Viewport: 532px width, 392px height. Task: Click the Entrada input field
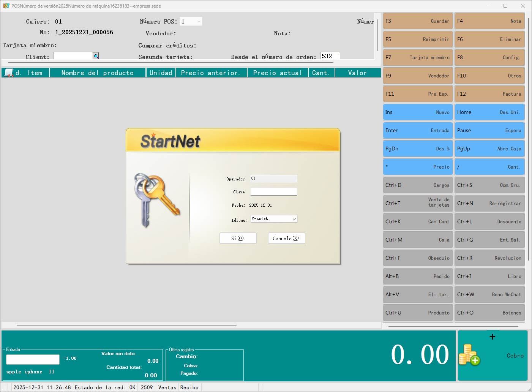coord(33,359)
